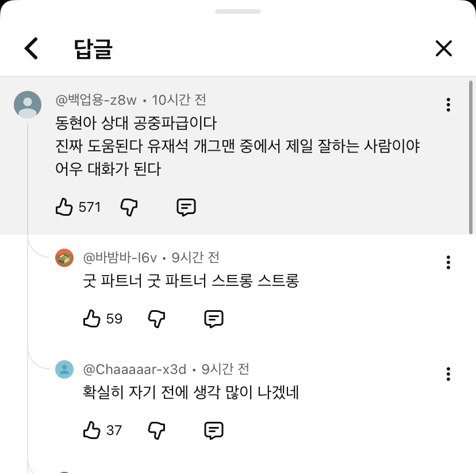476x473 pixels.
Task: Like @바밤바-l6v's reply
Action: (x=92, y=319)
